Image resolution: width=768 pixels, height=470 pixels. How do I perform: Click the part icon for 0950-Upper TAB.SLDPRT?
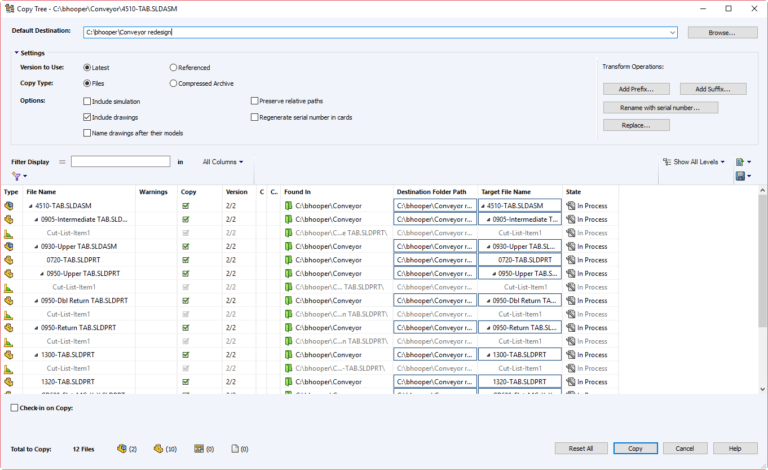click(9, 274)
